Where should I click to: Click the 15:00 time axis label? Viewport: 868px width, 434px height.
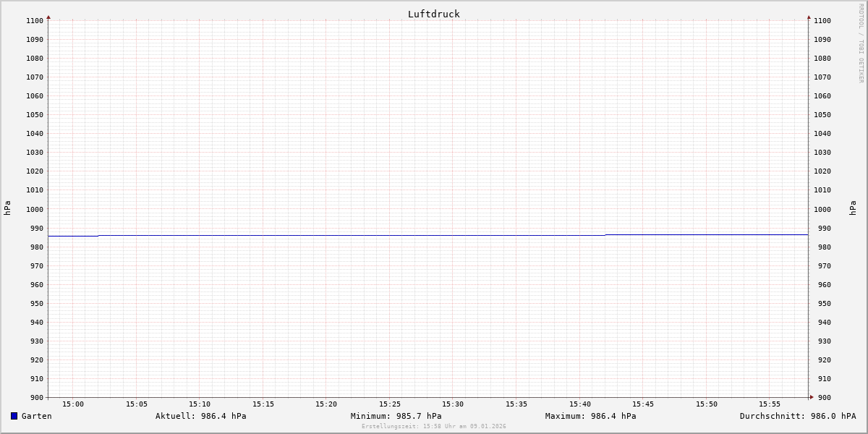(73, 404)
